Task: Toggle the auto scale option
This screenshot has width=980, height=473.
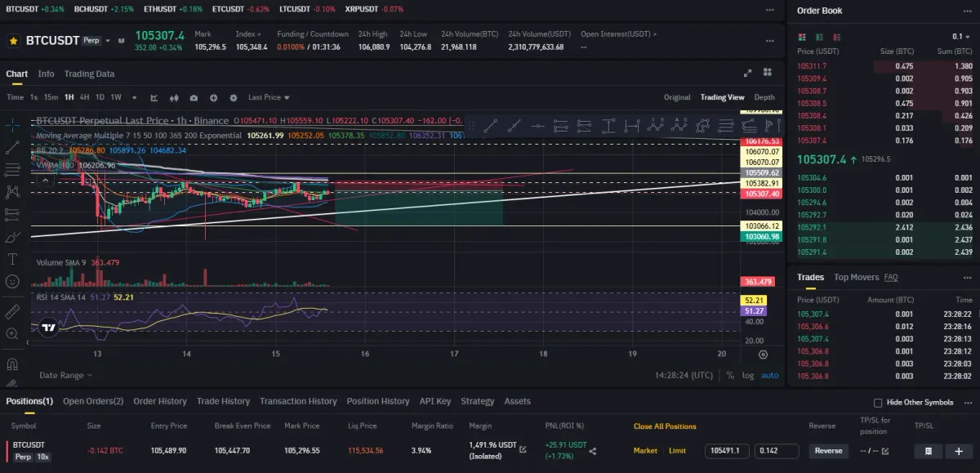Action: click(769, 375)
